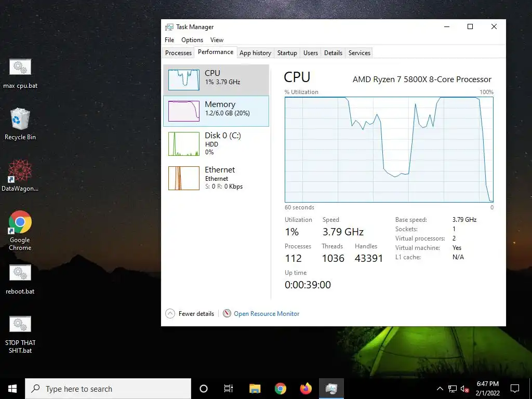Viewport: 532px width, 399px height.
Task: Click the taskbar search box
Action: 108,389
